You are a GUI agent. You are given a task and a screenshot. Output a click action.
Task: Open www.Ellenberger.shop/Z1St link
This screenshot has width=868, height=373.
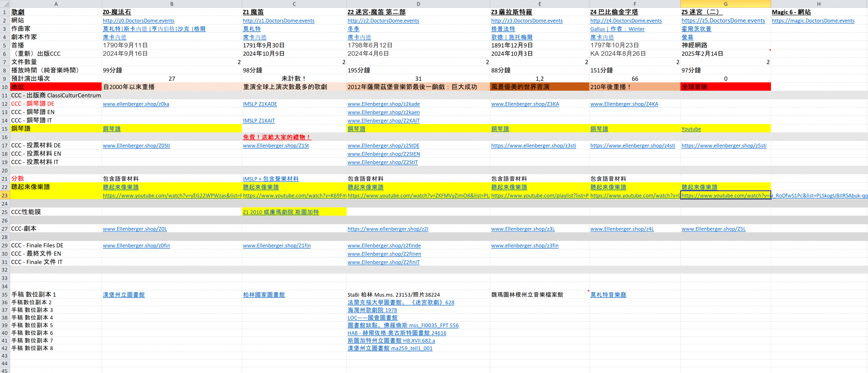coord(276,146)
